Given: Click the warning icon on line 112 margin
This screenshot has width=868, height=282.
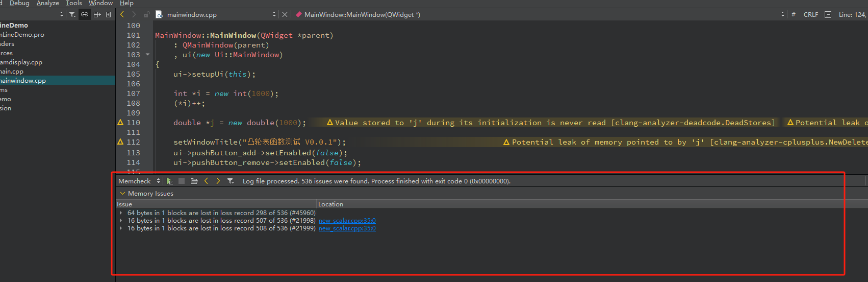Looking at the screenshot, I should point(120,142).
